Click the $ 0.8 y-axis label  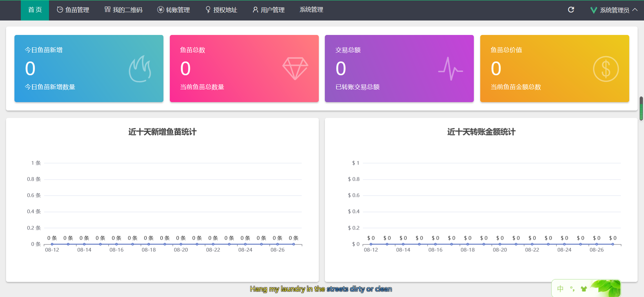click(354, 179)
